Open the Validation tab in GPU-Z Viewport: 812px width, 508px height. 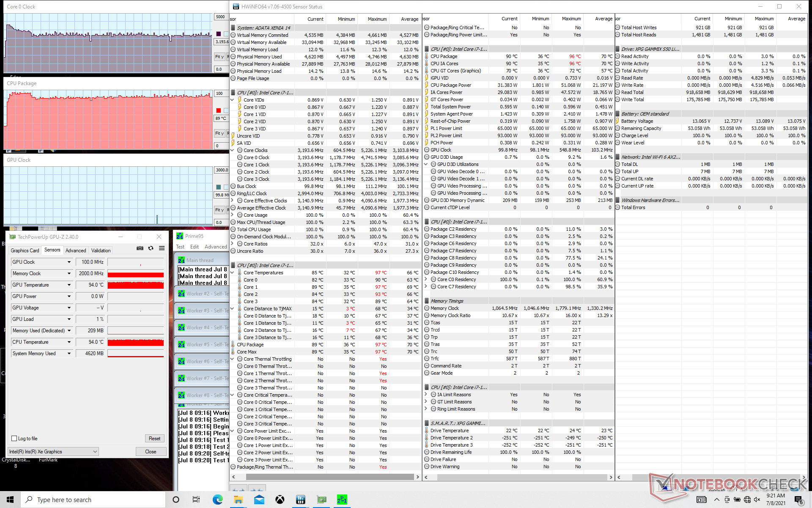pos(101,251)
